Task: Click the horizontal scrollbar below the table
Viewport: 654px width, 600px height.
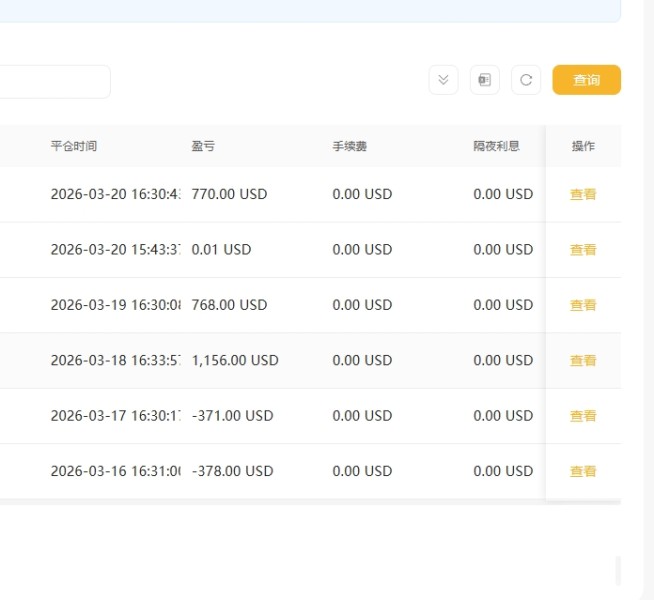Action: coord(310,502)
